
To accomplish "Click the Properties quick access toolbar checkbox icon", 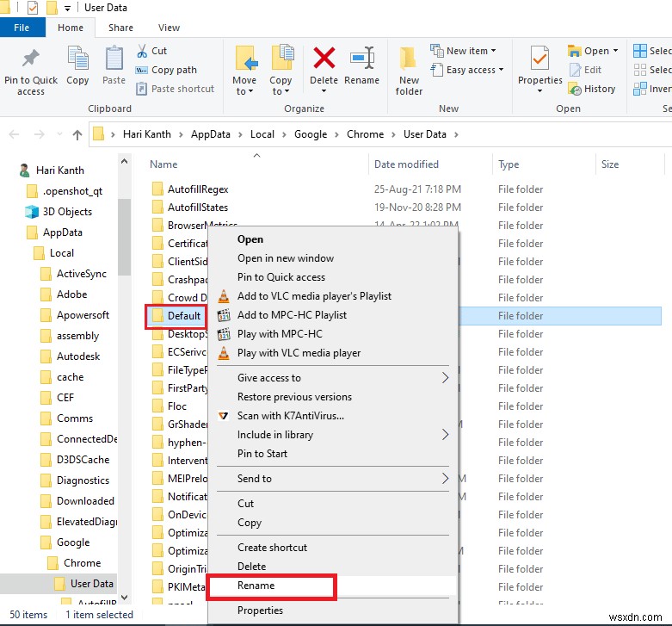I will pyautogui.click(x=32, y=8).
